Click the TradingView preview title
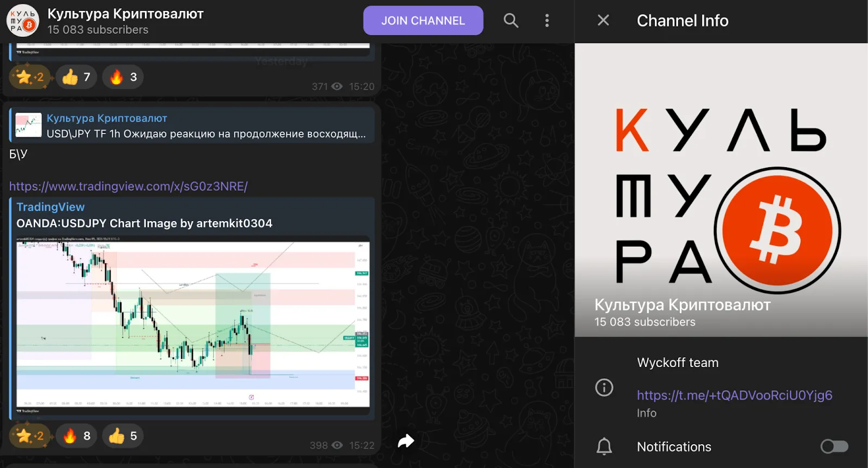 [50, 207]
